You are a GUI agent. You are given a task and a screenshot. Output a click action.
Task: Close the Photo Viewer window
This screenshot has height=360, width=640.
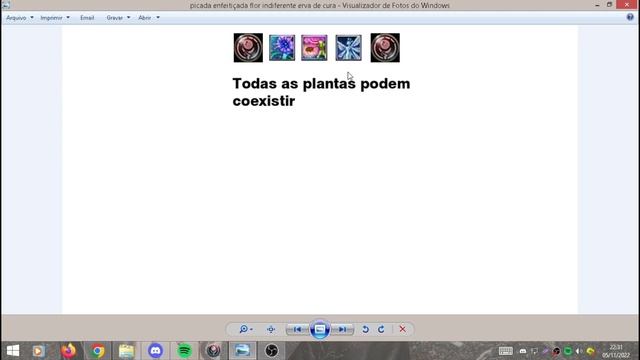click(627, 5)
